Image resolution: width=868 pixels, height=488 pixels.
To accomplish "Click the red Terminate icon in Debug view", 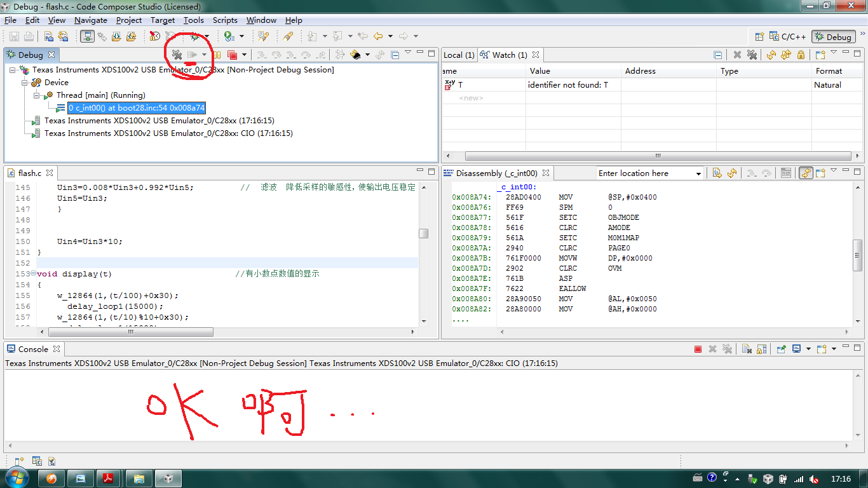I will pos(232,55).
